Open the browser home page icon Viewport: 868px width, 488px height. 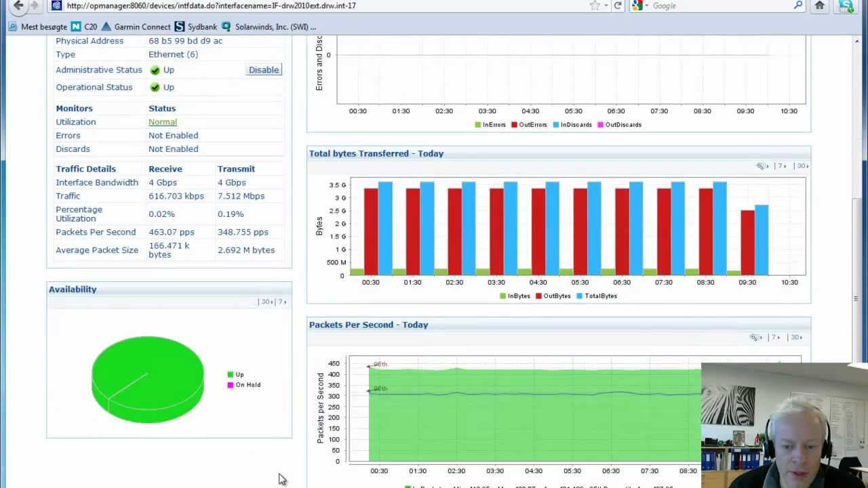tap(820, 5)
